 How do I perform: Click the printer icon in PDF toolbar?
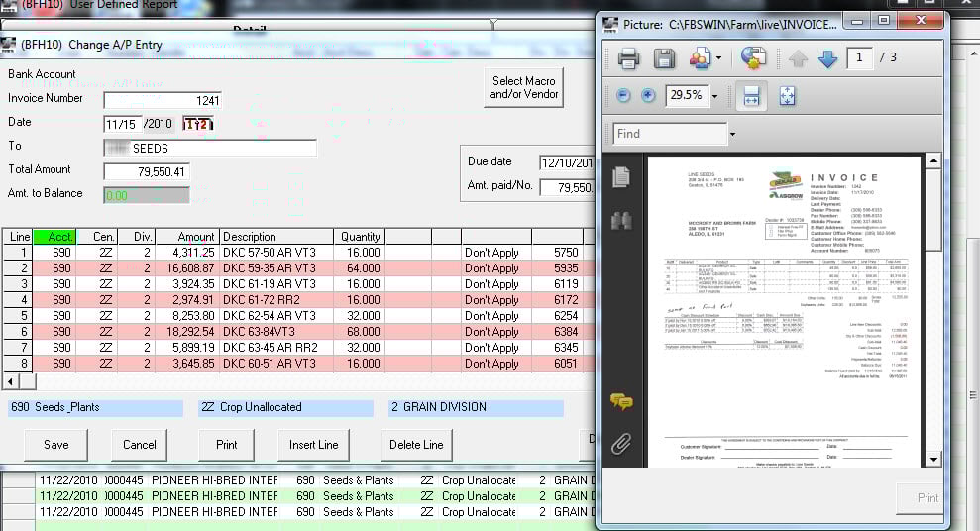pos(628,59)
